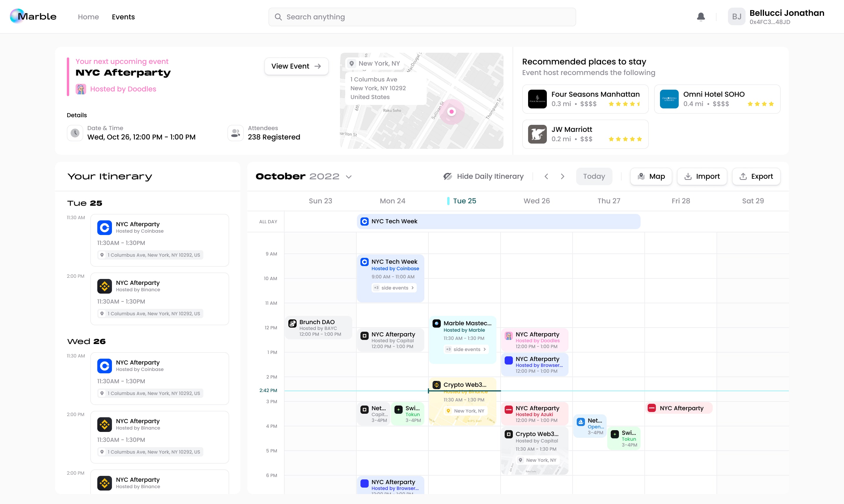Click the attendees people icon
Viewport: 844px width, 504px height.
click(x=235, y=133)
